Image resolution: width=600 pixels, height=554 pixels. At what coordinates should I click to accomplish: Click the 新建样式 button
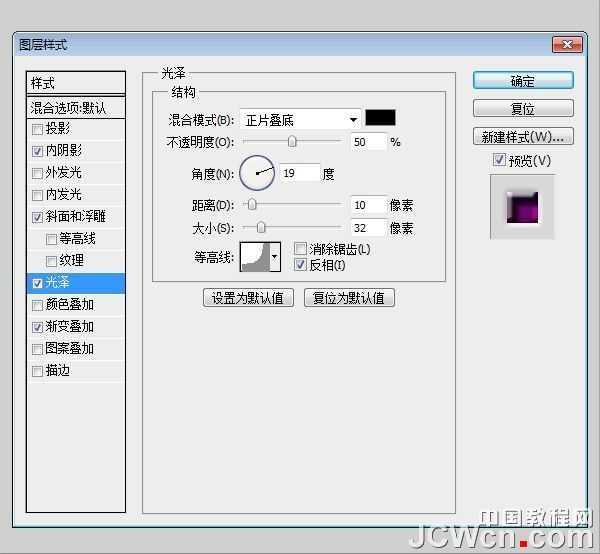523,136
